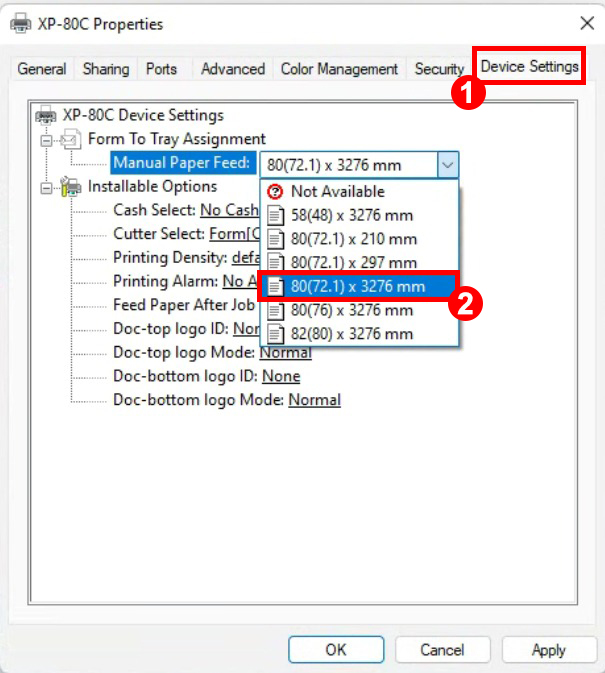Click the XP-80C Device Settings printer icon
This screenshot has height=673, width=605.
[46, 115]
